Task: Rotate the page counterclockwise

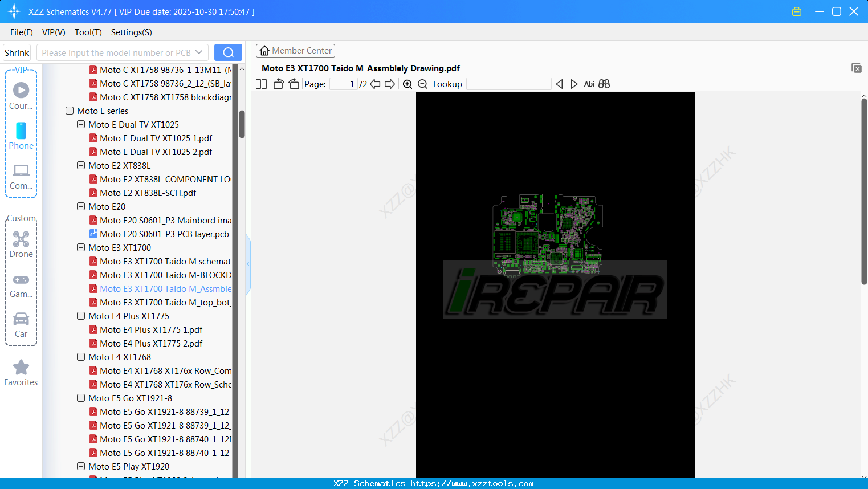Action: [x=278, y=84]
